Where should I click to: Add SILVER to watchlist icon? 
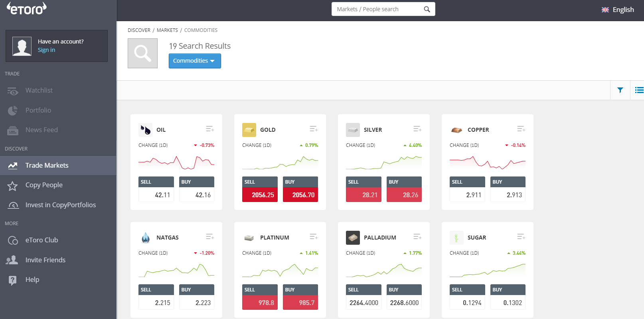click(x=417, y=129)
